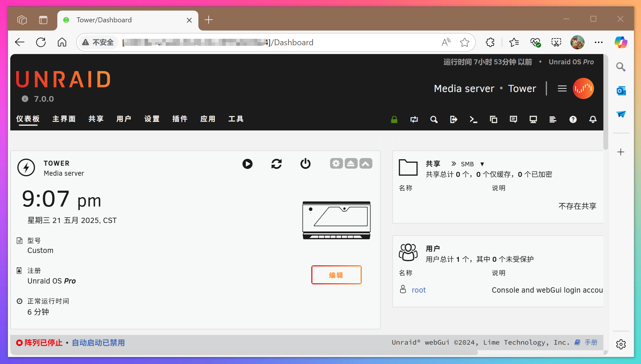
Task: Open the hamburger menu next to Tower
Action: click(x=562, y=88)
